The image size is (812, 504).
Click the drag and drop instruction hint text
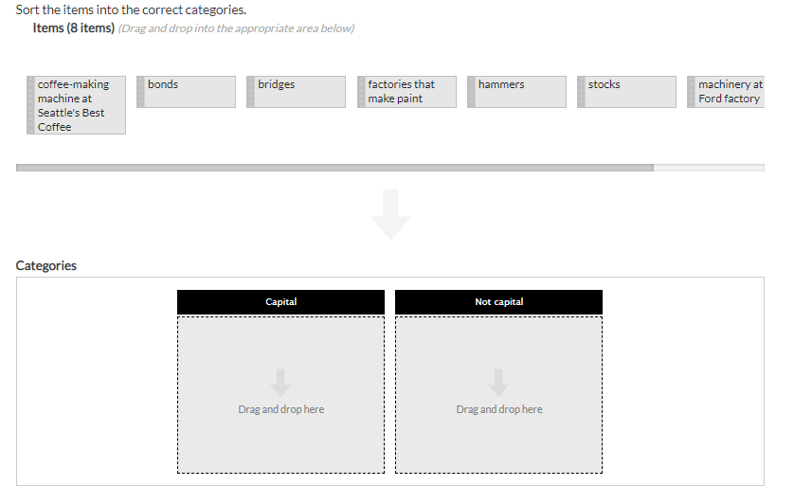(236, 28)
